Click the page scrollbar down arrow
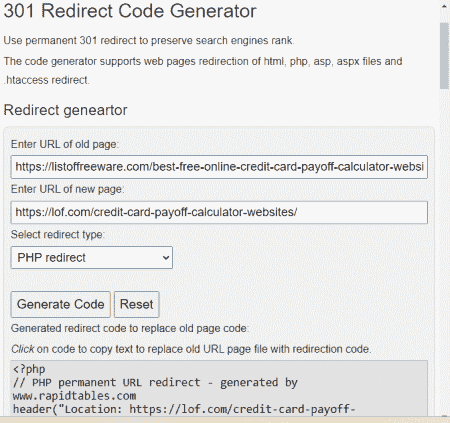Viewport: 450px width, 423px height. tap(444, 416)
